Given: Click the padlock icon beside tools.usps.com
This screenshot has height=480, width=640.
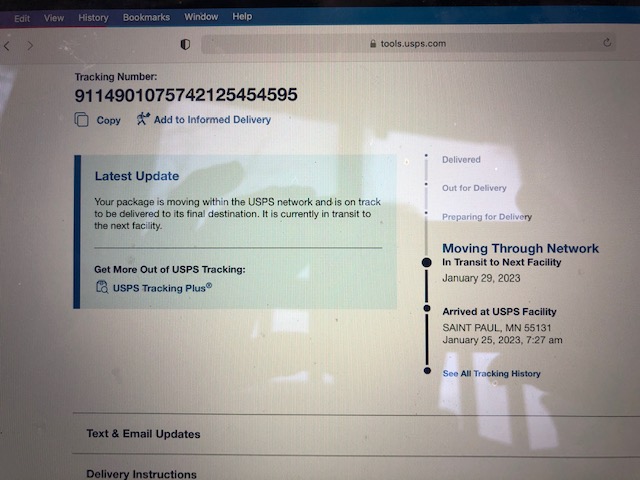Looking at the screenshot, I should point(373,43).
